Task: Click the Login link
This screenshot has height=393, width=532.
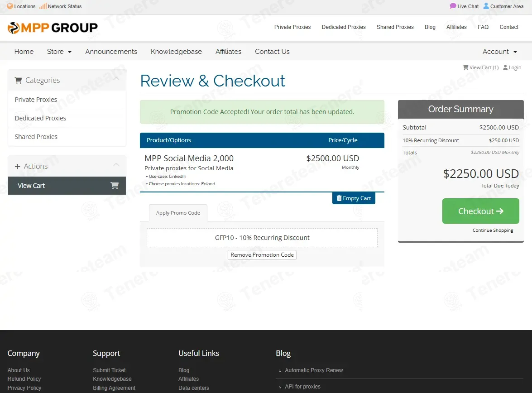Action: (x=513, y=67)
